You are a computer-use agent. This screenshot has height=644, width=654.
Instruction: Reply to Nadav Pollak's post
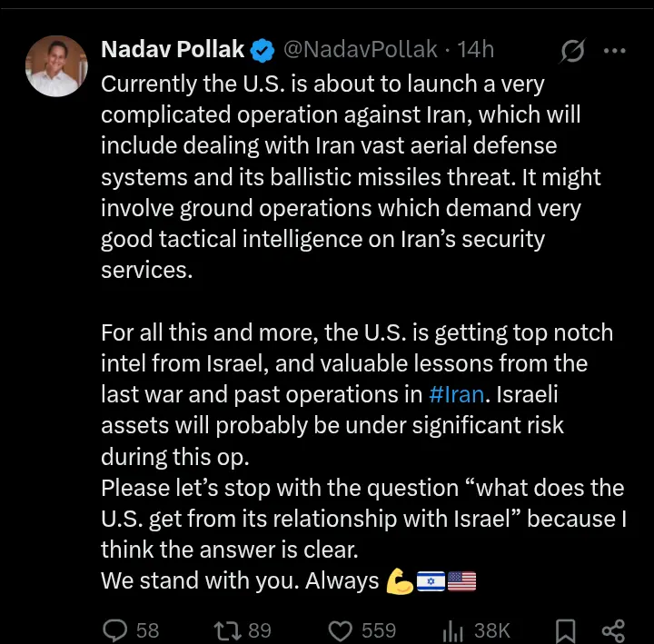coord(116,629)
